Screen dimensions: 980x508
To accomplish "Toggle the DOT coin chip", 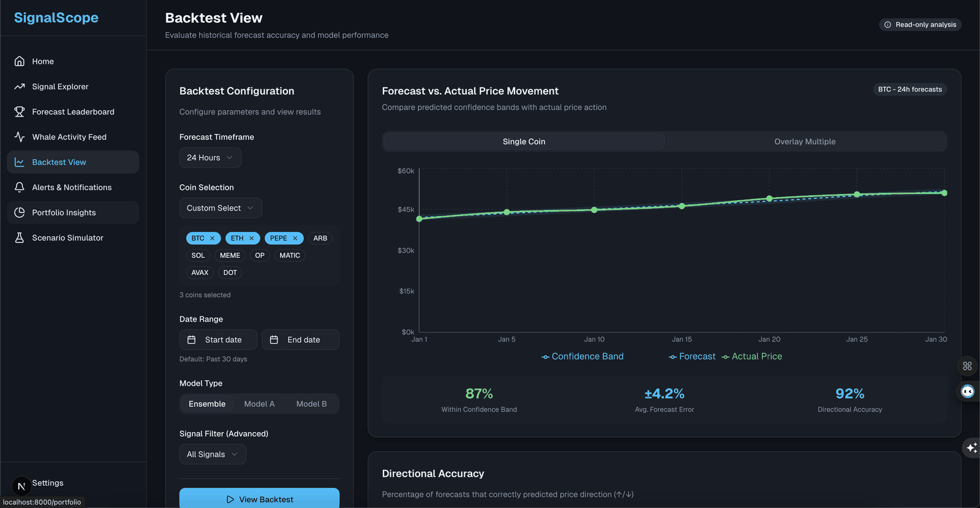I will (230, 272).
